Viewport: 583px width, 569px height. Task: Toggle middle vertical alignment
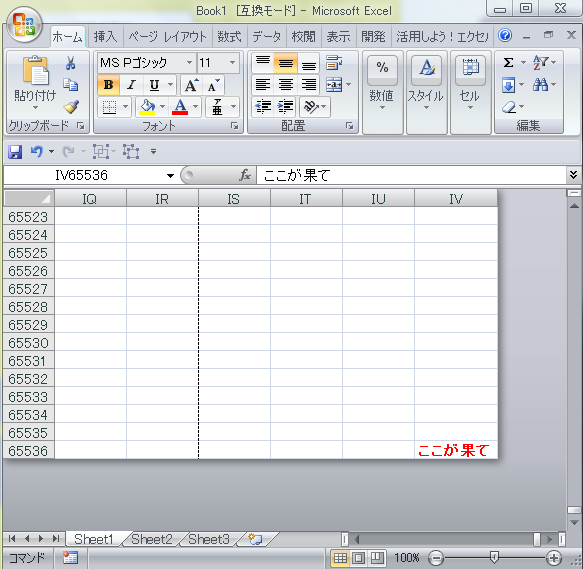click(x=286, y=63)
